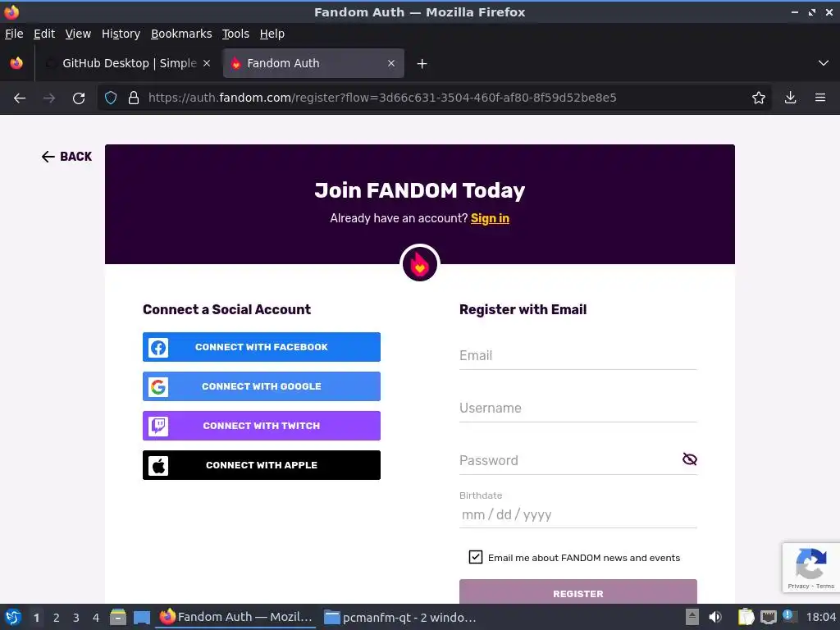Open the View menu
Image resolution: width=840 pixels, height=630 pixels.
pos(78,34)
